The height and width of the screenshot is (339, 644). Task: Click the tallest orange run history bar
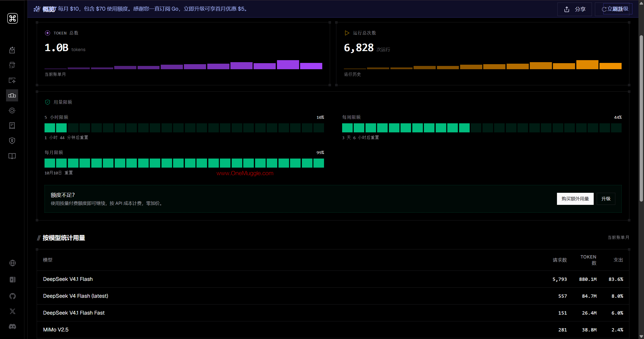click(587, 65)
